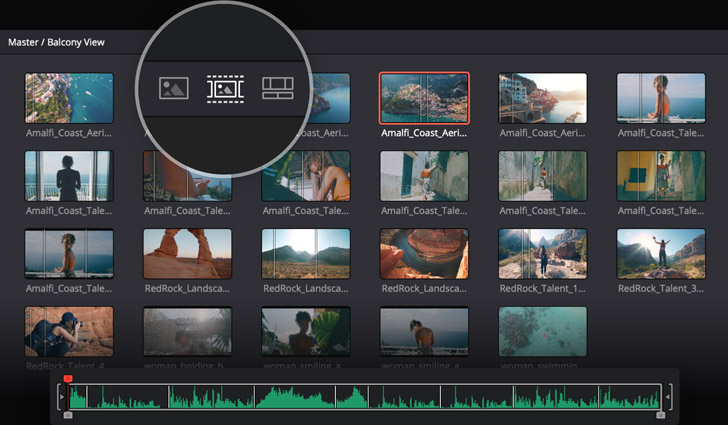Switch to list view icon
The image size is (728, 425).
pyautogui.click(x=277, y=88)
